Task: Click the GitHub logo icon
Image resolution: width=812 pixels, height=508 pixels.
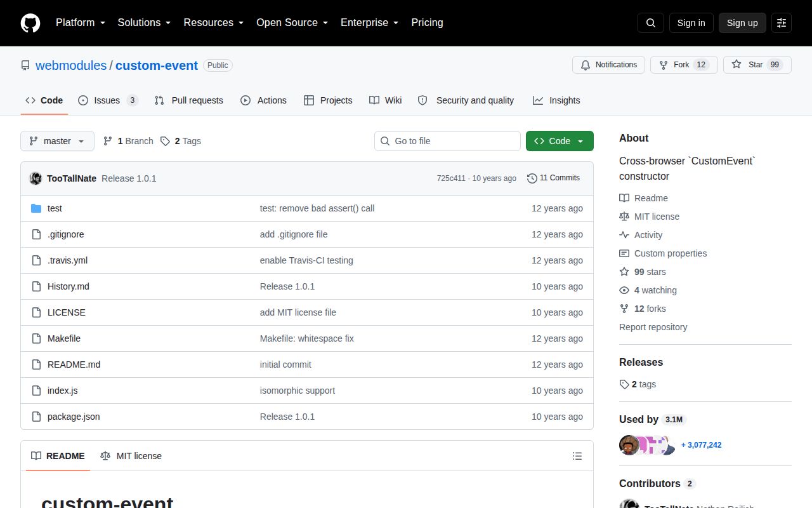Action: click(30, 23)
